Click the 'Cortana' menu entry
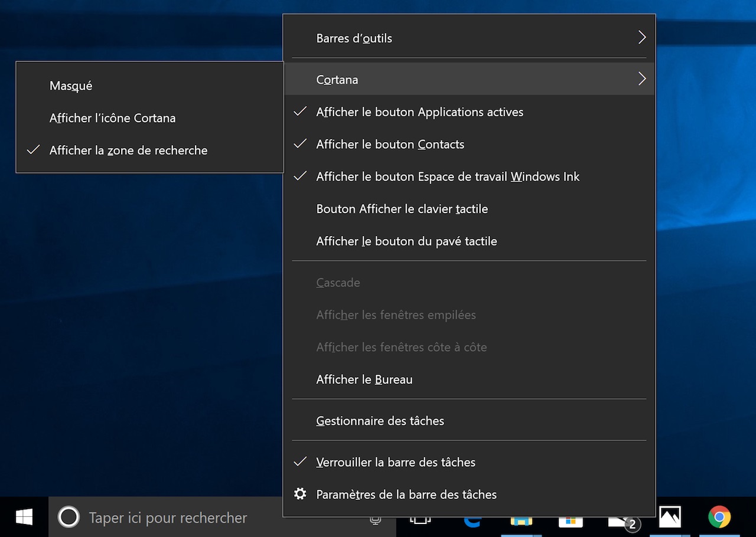756x537 pixels. [470, 79]
